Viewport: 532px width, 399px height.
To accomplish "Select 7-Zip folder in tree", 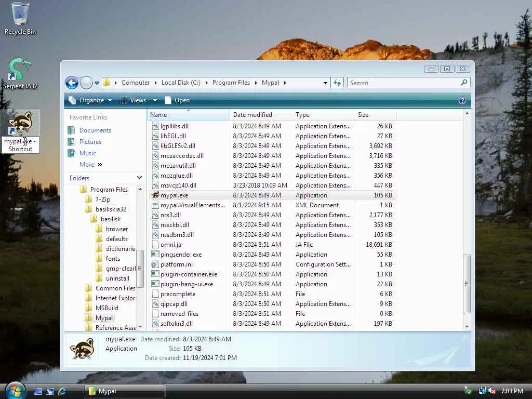I will [102, 199].
